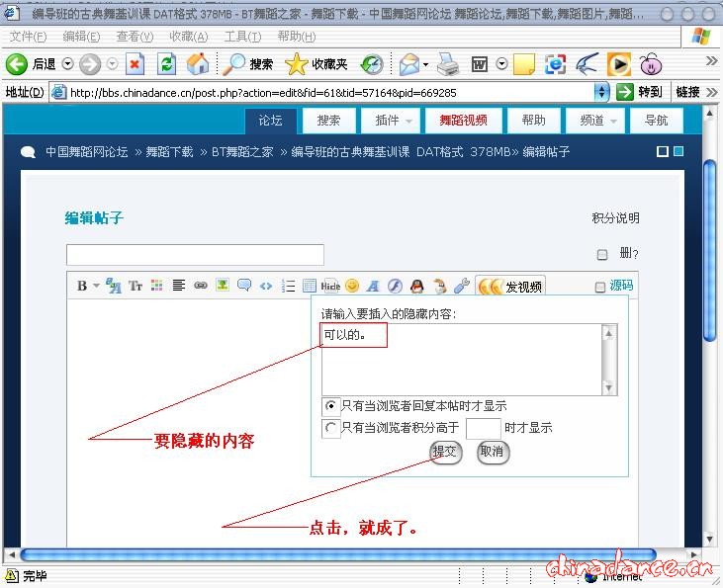Image resolution: width=723 pixels, height=588 pixels.
Task: Go to the Home page icon
Action: [x=198, y=64]
